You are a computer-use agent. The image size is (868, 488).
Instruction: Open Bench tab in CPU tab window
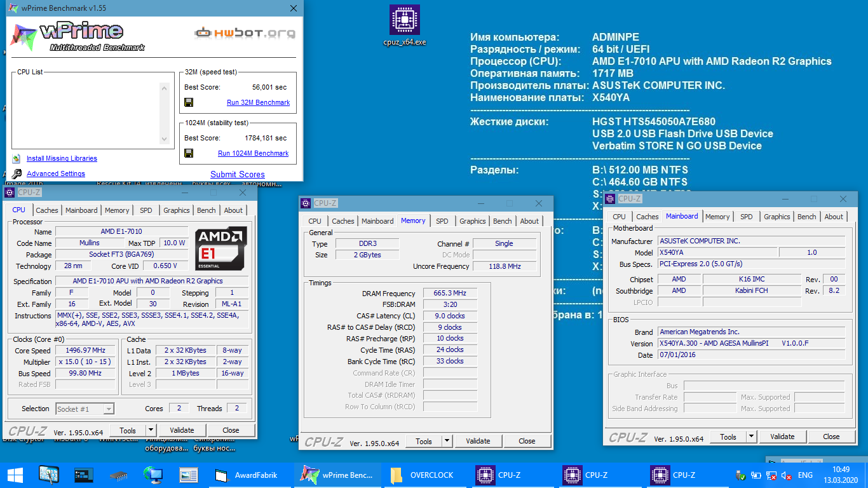pyautogui.click(x=206, y=210)
